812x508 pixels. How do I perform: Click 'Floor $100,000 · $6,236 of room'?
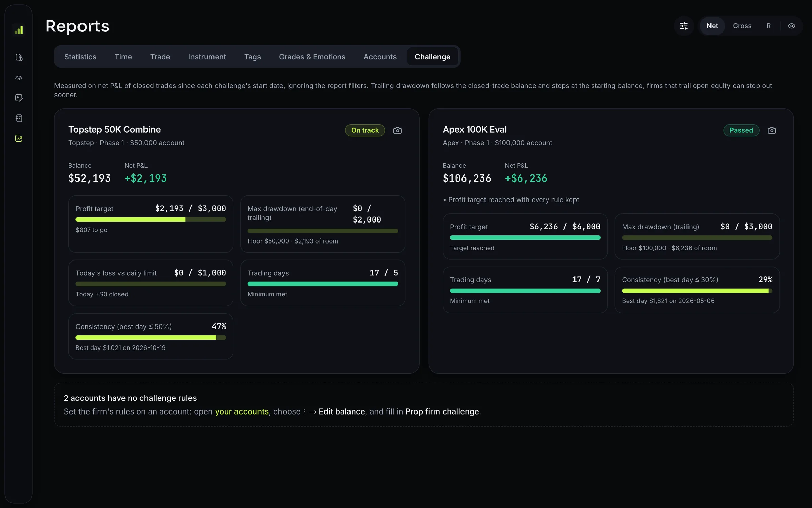click(669, 248)
